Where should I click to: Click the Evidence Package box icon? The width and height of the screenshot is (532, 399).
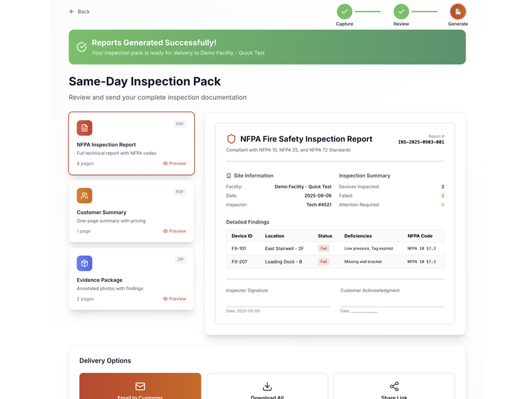84,263
